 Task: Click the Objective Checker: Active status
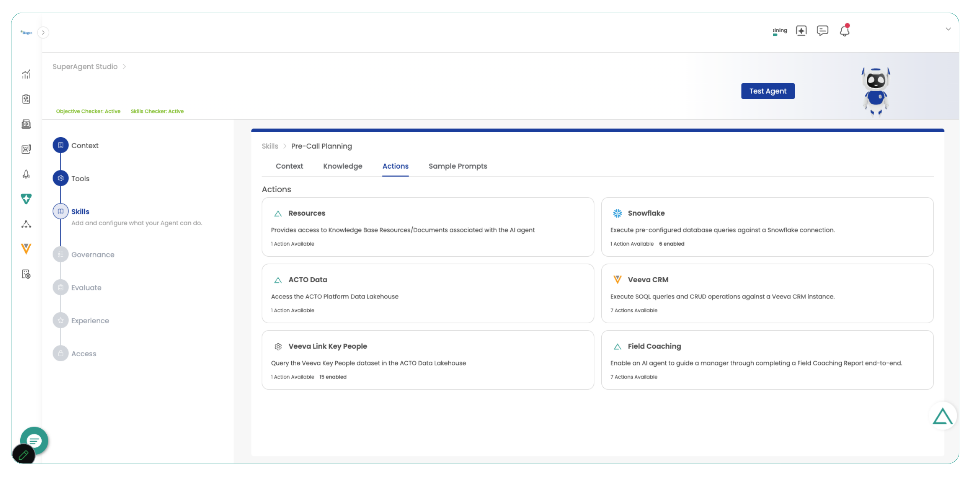pyautogui.click(x=88, y=111)
